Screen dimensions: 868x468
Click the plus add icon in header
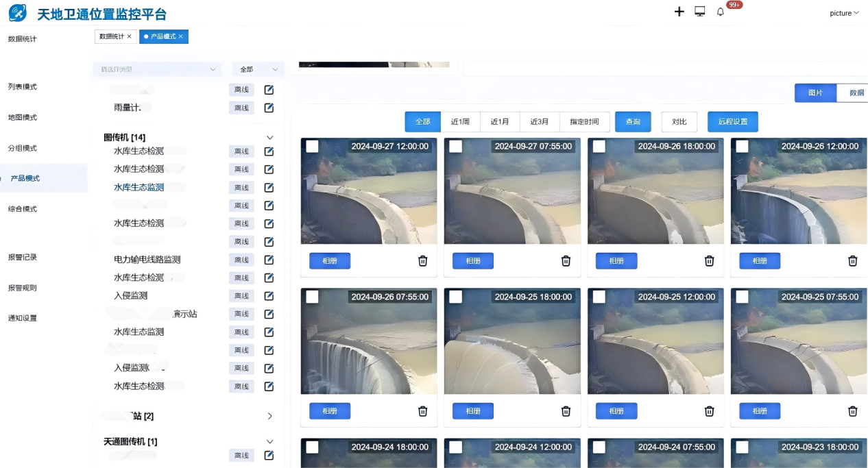click(x=679, y=12)
